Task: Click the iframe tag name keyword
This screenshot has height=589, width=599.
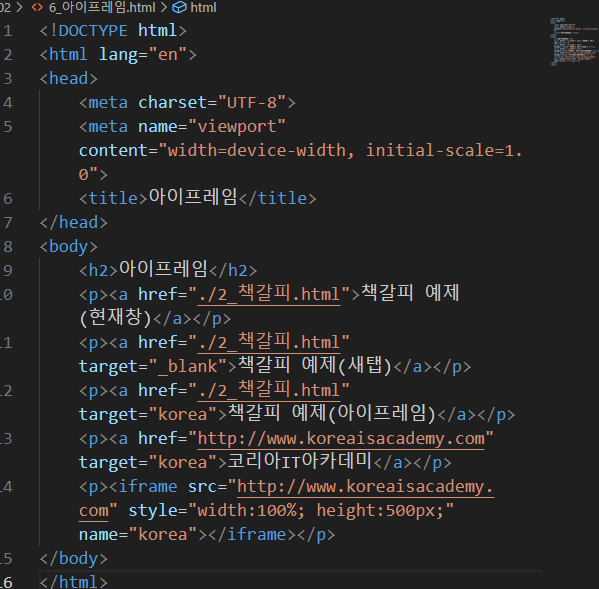Action: click(x=148, y=487)
